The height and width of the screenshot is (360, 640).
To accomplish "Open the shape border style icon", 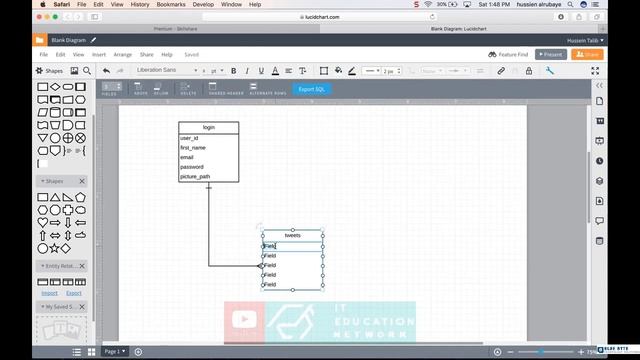I will [324, 71].
